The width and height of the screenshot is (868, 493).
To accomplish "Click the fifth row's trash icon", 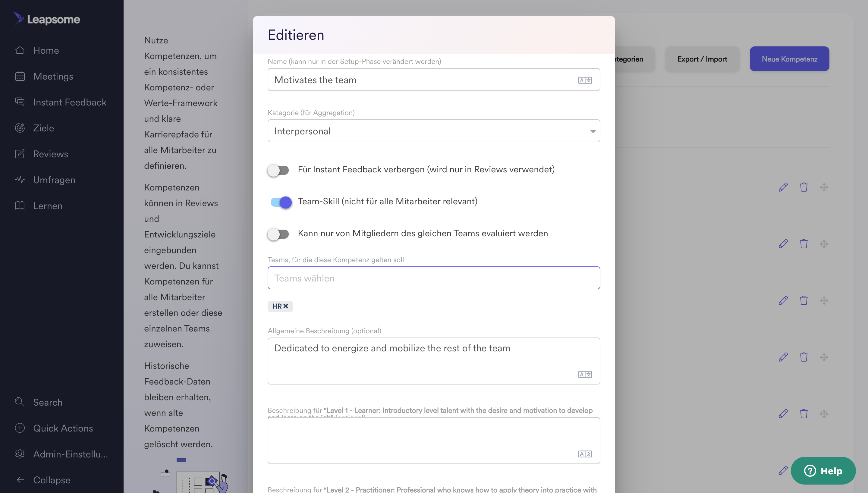I will pyautogui.click(x=804, y=413).
